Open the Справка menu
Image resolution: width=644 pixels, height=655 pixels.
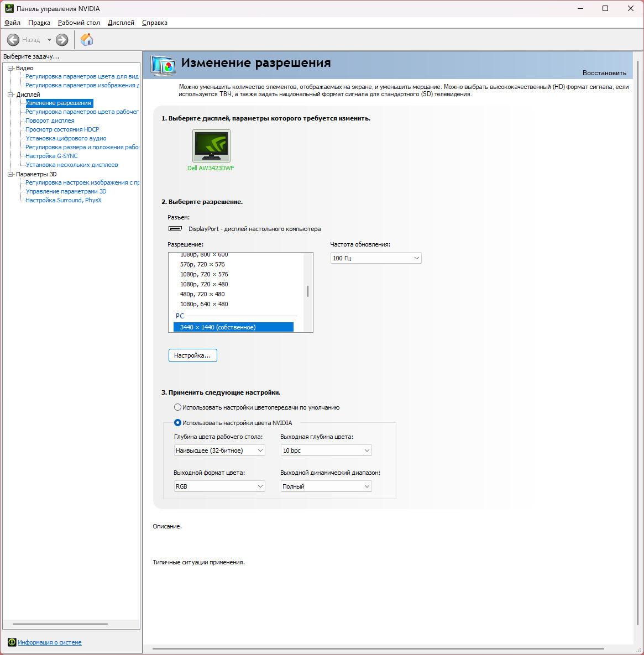[155, 23]
